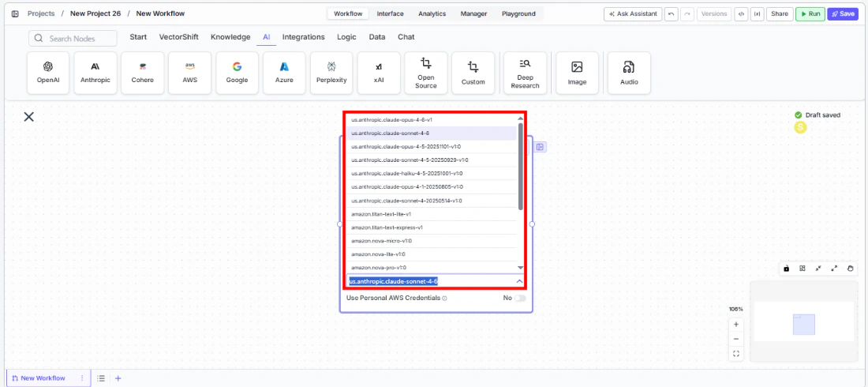Click the auto-layout grid icon
Viewport: 868px width, 387px height.
(803, 269)
